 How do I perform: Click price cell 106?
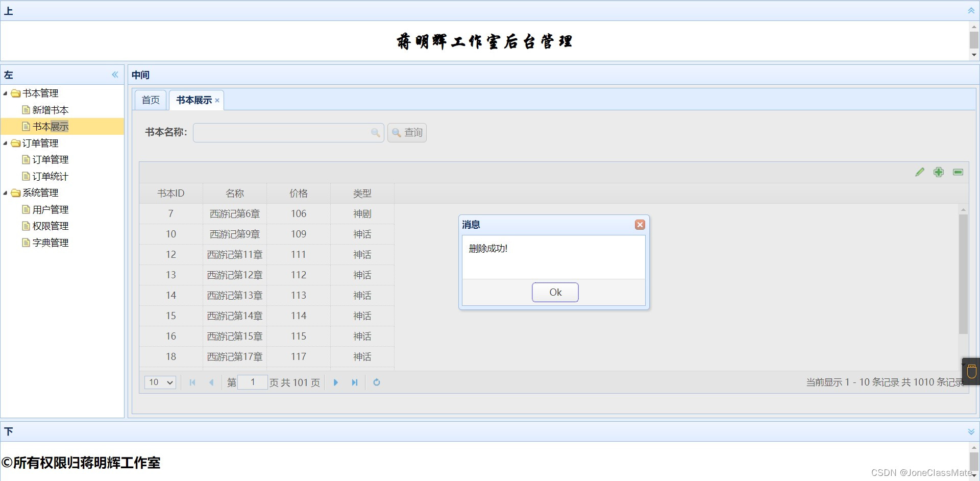[299, 214]
